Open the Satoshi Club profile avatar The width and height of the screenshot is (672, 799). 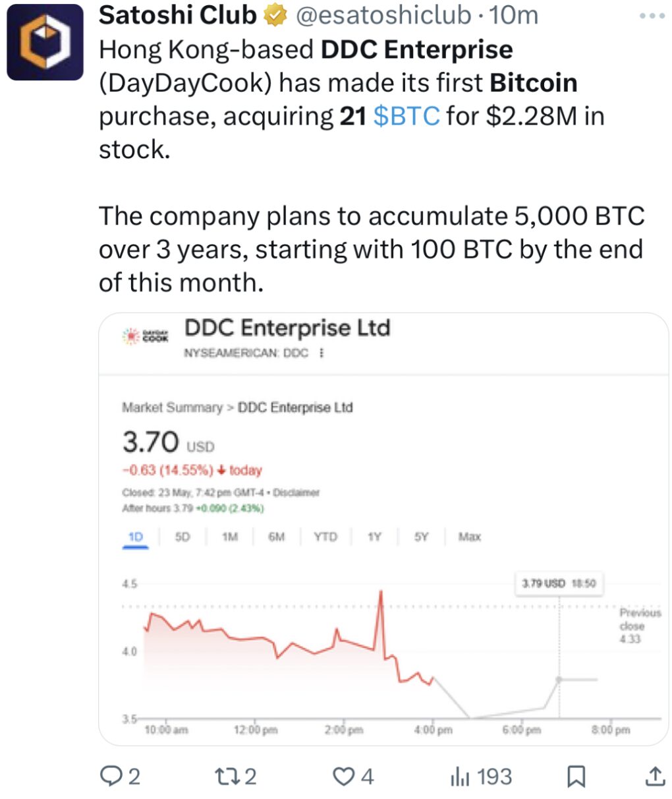(x=45, y=42)
